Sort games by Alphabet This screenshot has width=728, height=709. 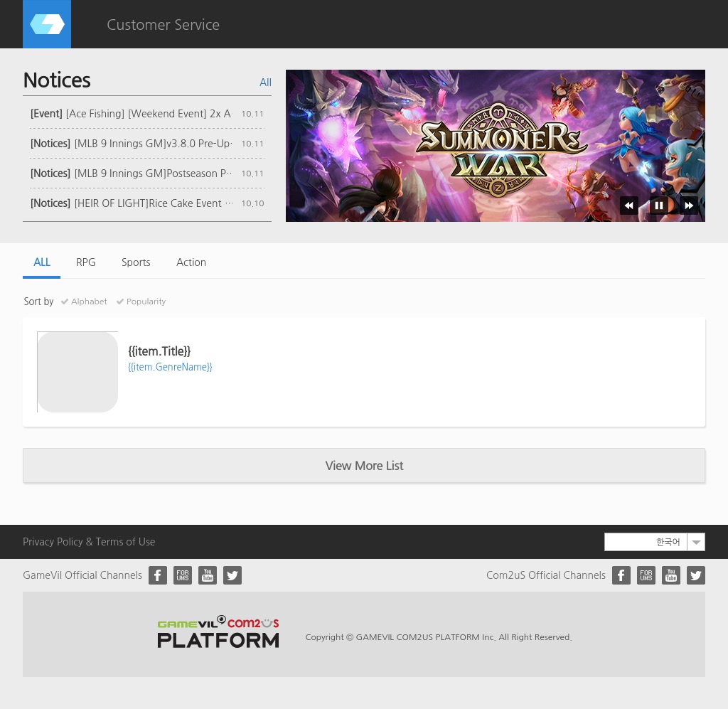point(84,302)
